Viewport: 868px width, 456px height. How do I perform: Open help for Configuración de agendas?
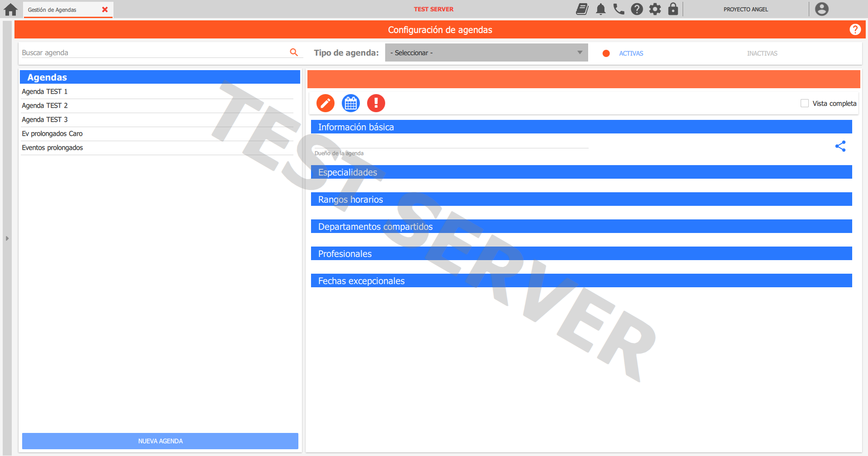pyautogui.click(x=855, y=29)
